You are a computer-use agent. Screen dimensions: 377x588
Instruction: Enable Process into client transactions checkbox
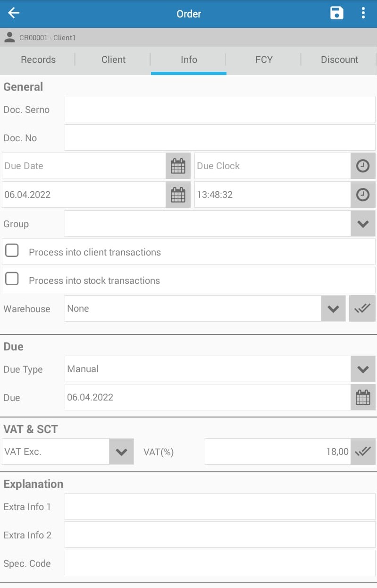(x=12, y=250)
